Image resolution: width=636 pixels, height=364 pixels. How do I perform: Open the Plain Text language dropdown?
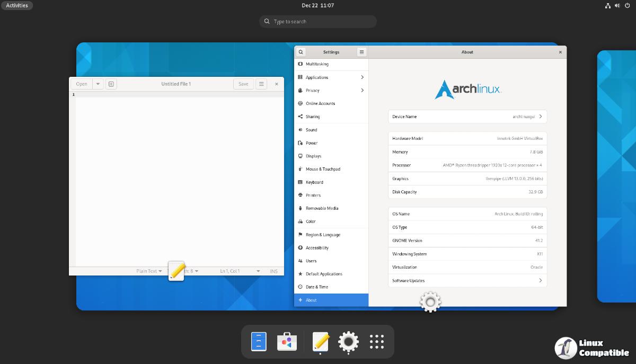(149, 271)
